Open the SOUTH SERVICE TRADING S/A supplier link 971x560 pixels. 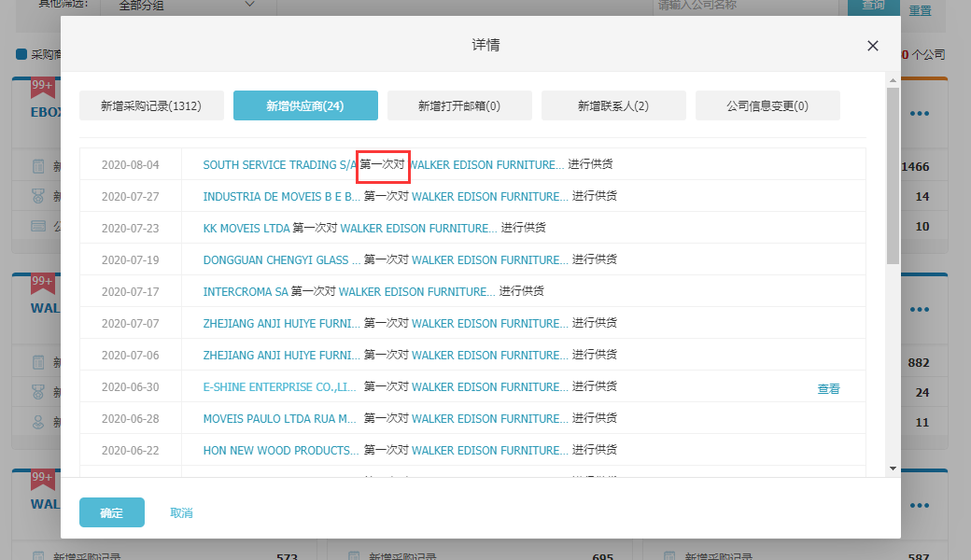click(x=279, y=165)
